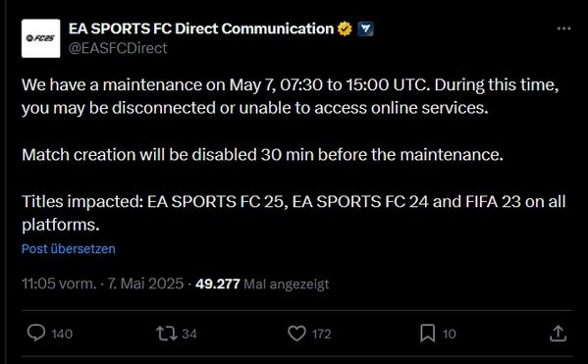Open the 49.277 Mal angezeigt view count
This screenshot has width=588, height=364.
point(262,284)
